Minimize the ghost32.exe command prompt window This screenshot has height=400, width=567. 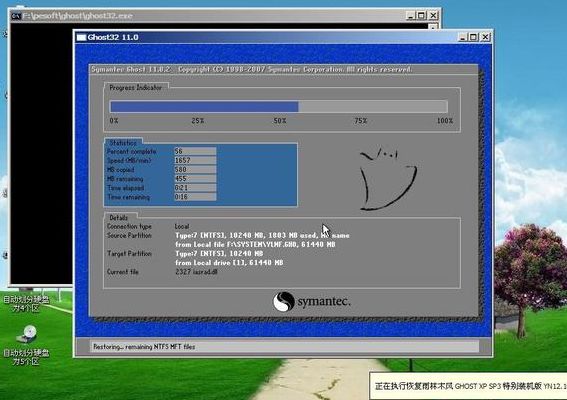click(x=410, y=16)
